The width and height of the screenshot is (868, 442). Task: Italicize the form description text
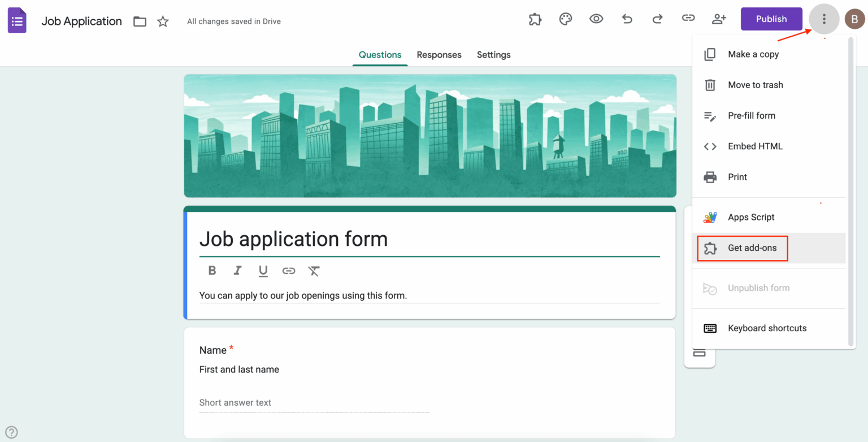(x=237, y=271)
